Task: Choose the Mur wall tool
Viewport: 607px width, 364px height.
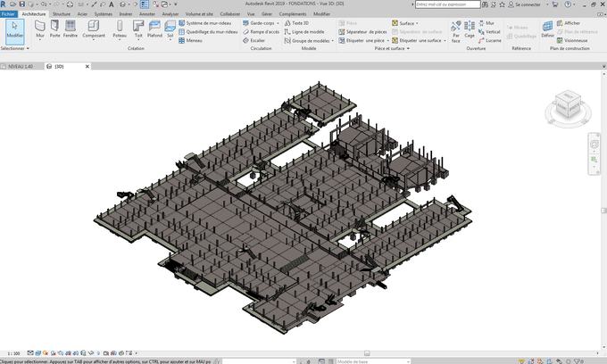Action: [40, 29]
